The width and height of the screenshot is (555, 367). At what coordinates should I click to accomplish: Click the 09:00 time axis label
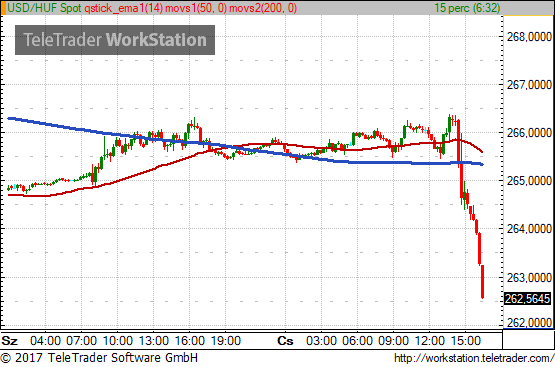[393, 341]
